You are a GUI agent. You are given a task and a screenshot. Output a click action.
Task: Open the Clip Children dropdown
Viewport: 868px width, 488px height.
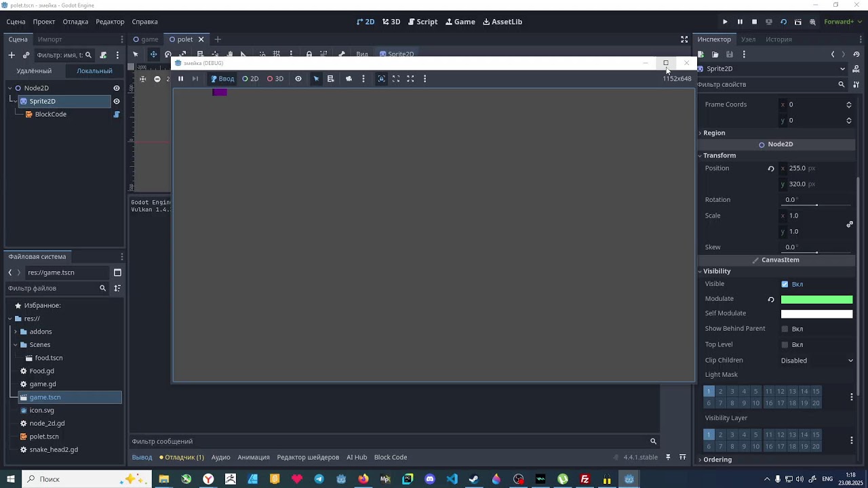click(x=817, y=361)
